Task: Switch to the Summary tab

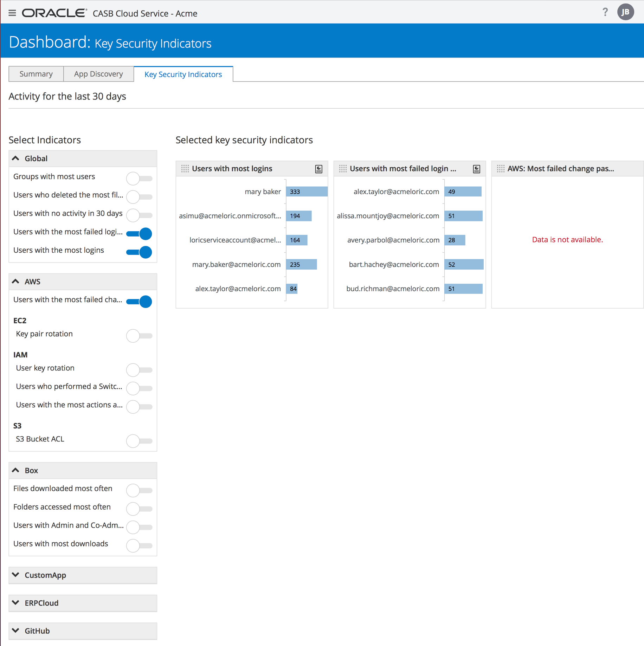Action: pos(36,74)
